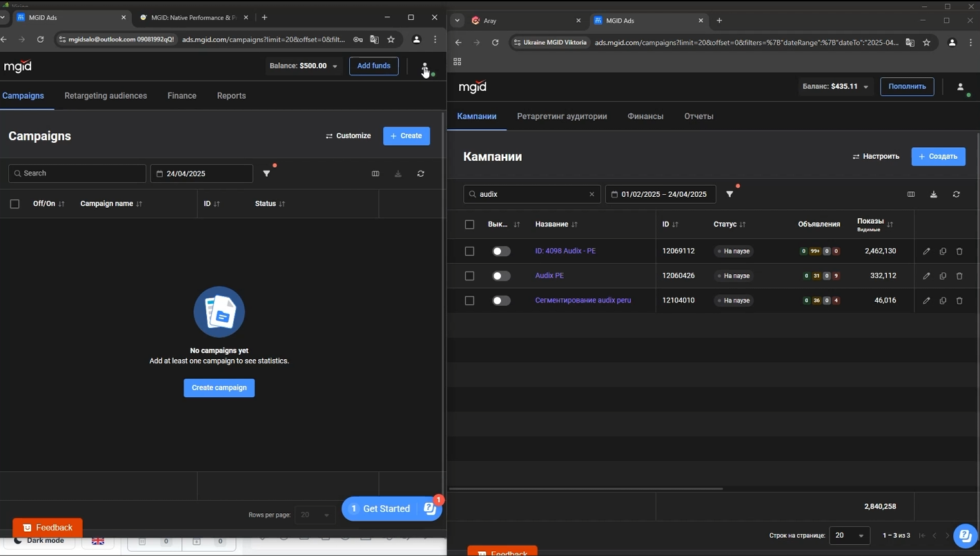The height and width of the screenshot is (556, 980).
Task: Toggle Dark mode switch
Action: (x=39, y=541)
